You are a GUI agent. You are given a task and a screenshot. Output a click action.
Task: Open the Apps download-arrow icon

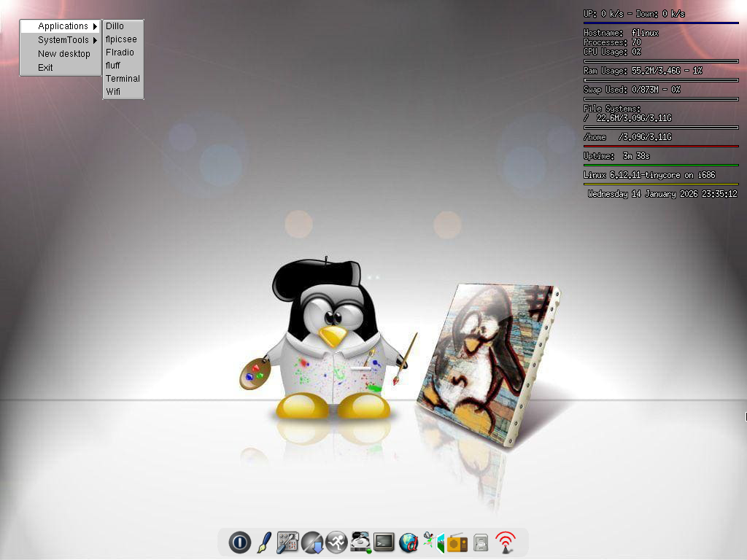[x=312, y=542]
